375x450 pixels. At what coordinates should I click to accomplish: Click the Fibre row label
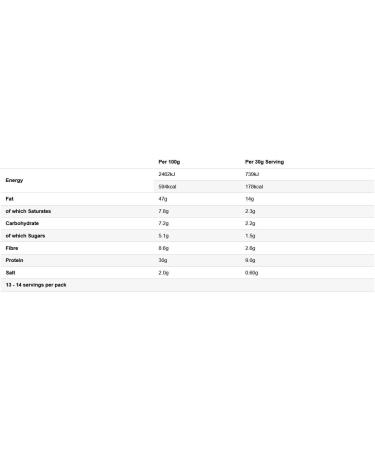click(12, 248)
